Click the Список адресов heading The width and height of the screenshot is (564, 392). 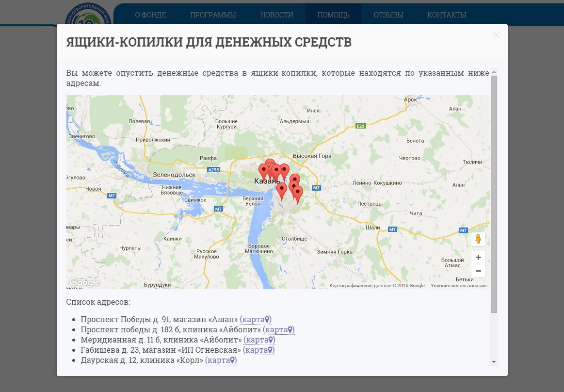(98, 302)
